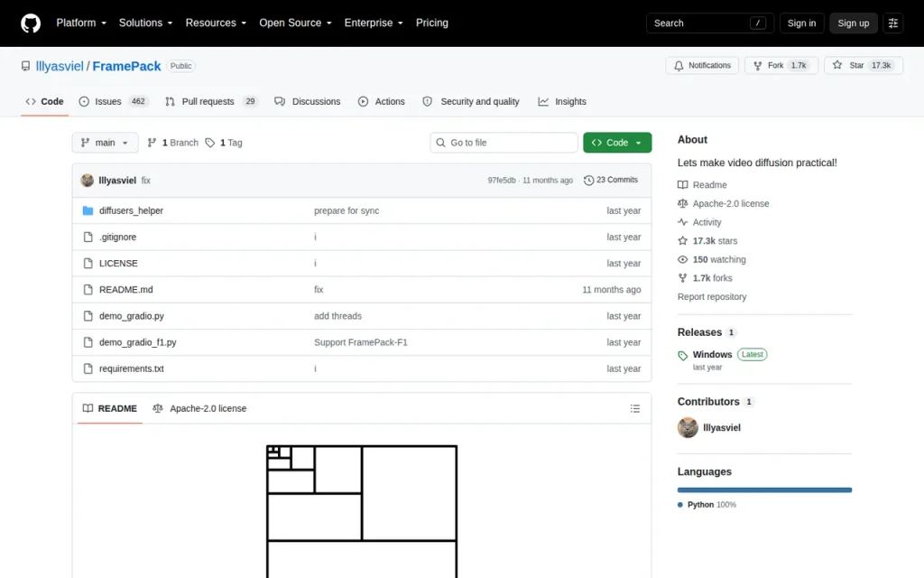View the 1 Branch link

click(x=172, y=143)
